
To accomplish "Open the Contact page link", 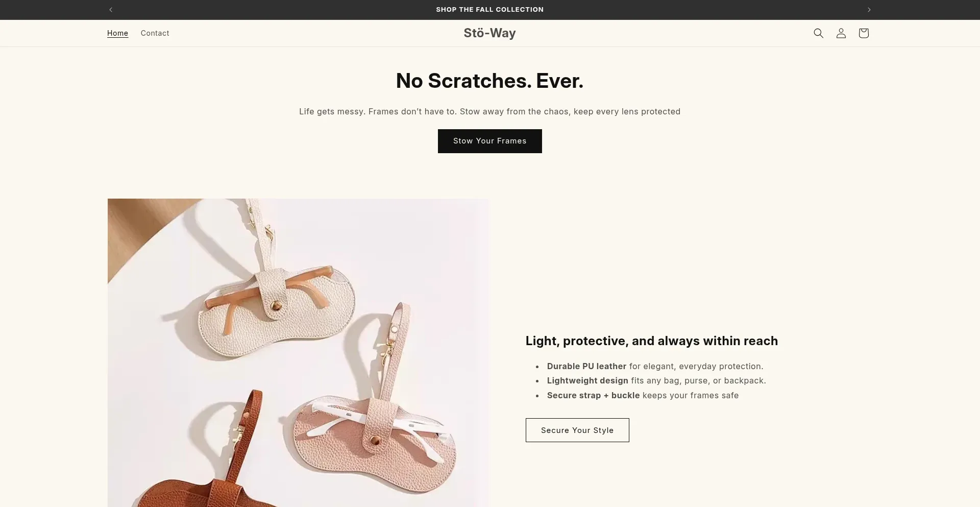I will tap(155, 33).
